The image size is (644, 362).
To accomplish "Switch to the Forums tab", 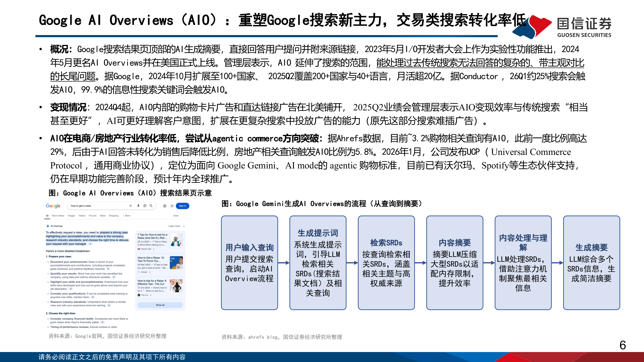I will click(93, 216).
